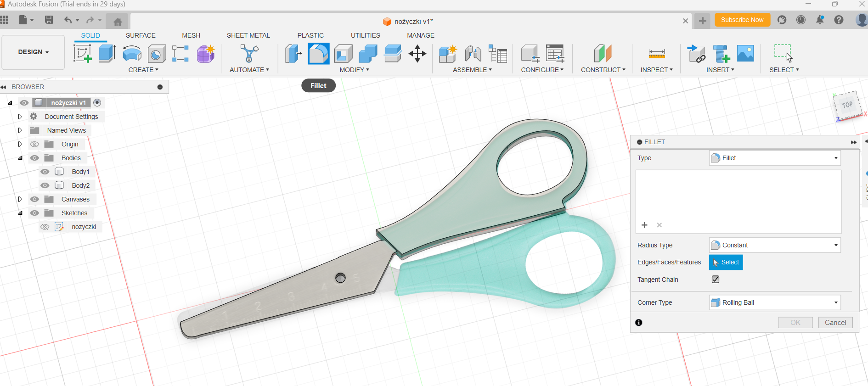
Task: Click the Fillet tool in Modify
Action: (x=318, y=54)
